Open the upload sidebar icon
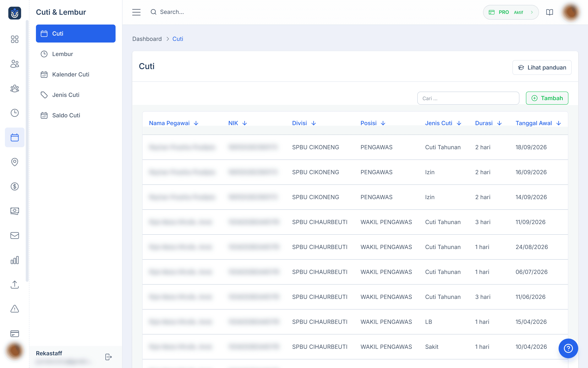Screen dimensions: 588x368 (x=14, y=285)
